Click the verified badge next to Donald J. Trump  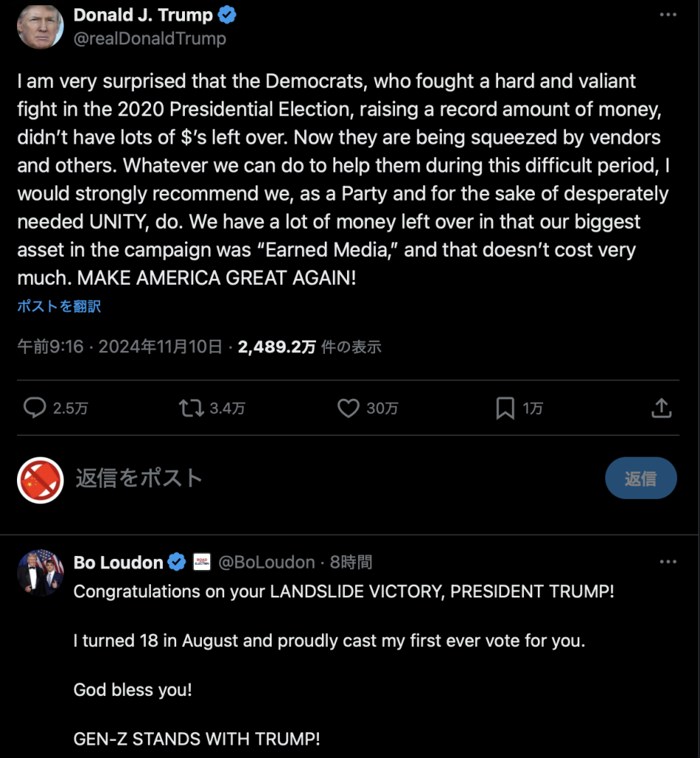(228, 14)
